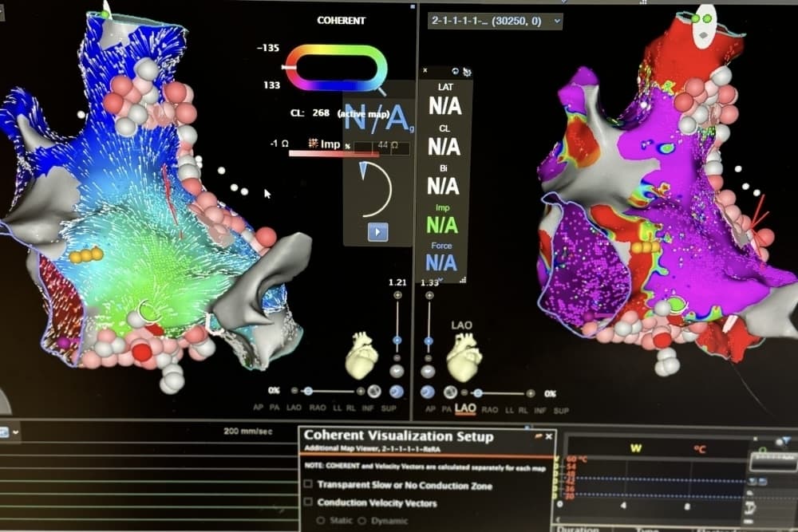Click the refresh icon on the LAT panel
The width and height of the screenshot is (798, 532).
click(x=456, y=71)
